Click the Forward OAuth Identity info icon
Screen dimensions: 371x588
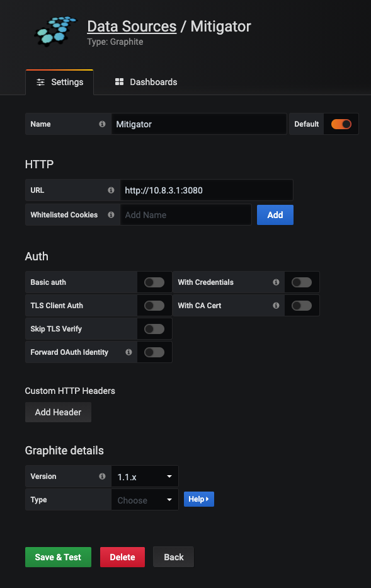128,352
